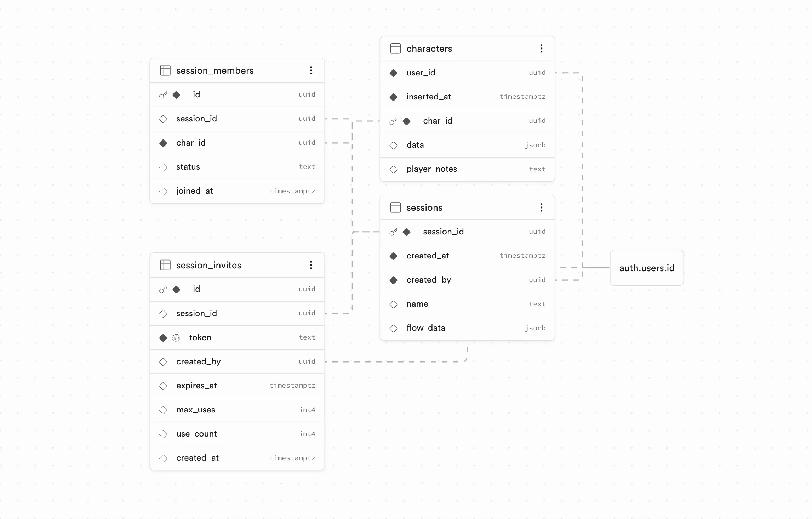Click the table icon beside session_members header

tap(165, 70)
